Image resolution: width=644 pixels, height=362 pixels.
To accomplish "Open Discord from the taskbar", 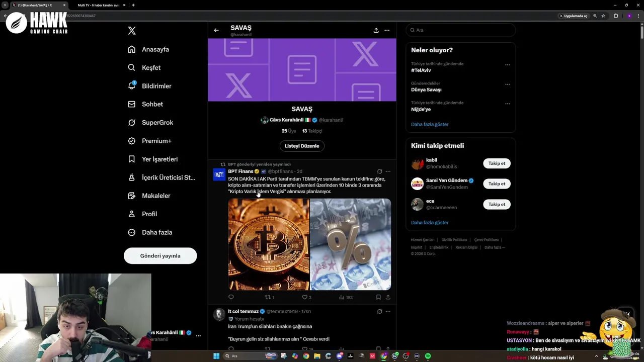I will (x=340, y=356).
